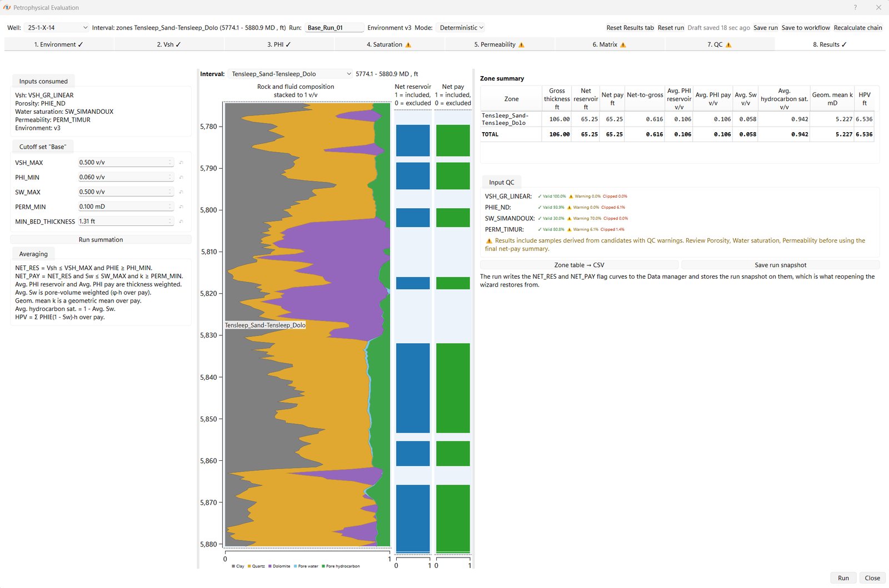Image resolution: width=889 pixels, height=588 pixels.
Task: Edit the Run name field Base_Run_01
Action: [334, 28]
